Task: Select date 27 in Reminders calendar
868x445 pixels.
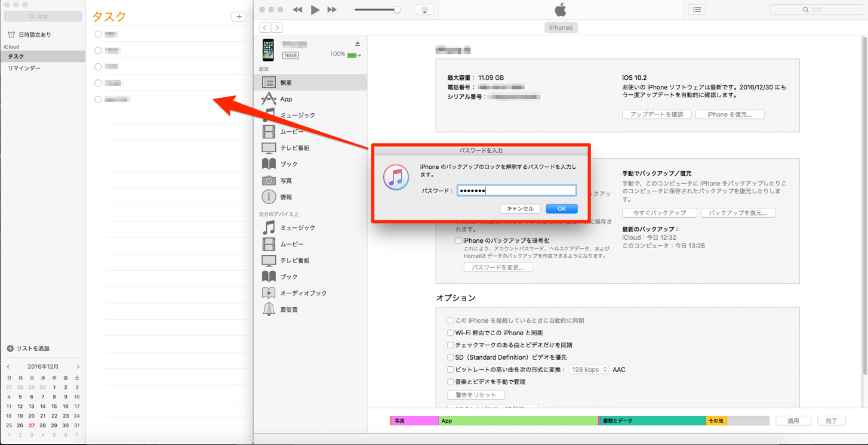Action: tap(32, 425)
